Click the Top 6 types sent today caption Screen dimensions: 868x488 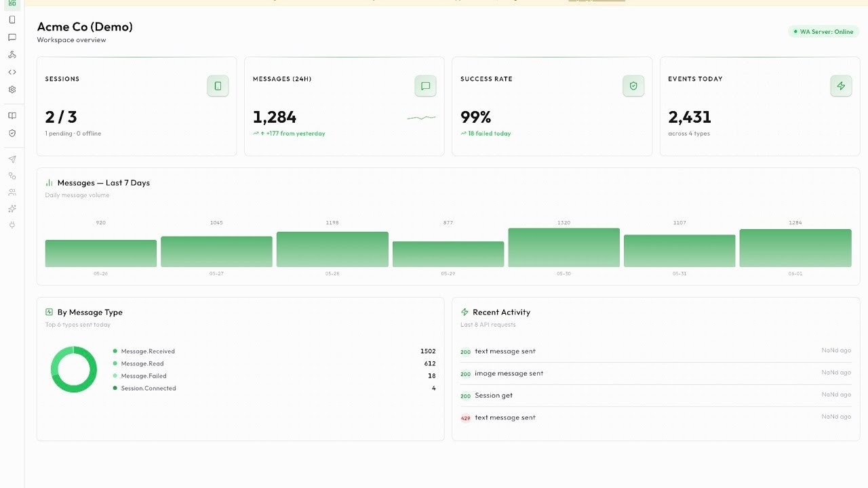pyautogui.click(x=78, y=325)
